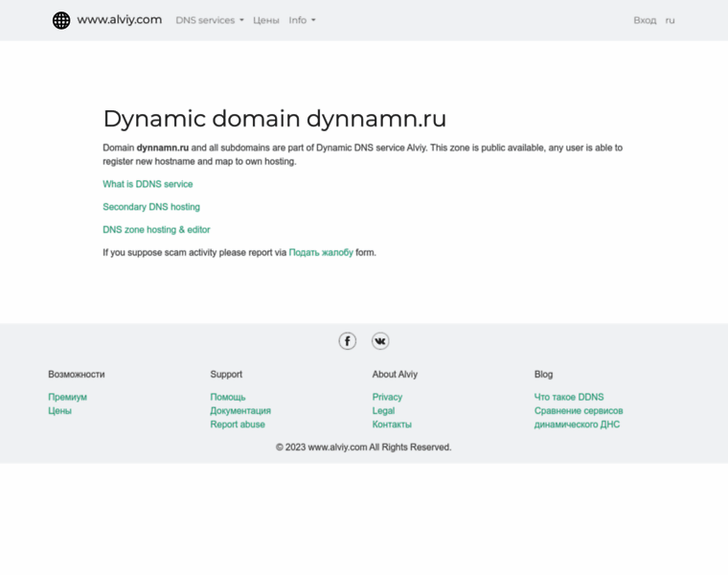Open Помощь under Support

tap(228, 397)
